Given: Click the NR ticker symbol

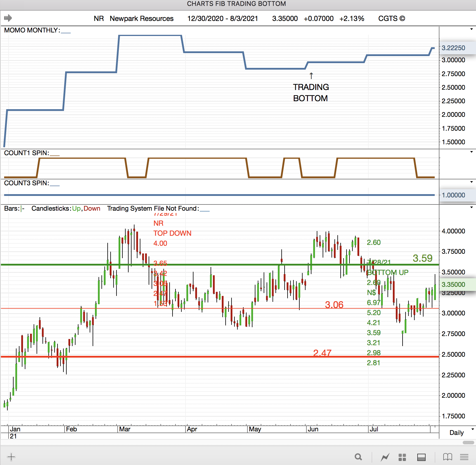Looking at the screenshot, I should click(99, 19).
